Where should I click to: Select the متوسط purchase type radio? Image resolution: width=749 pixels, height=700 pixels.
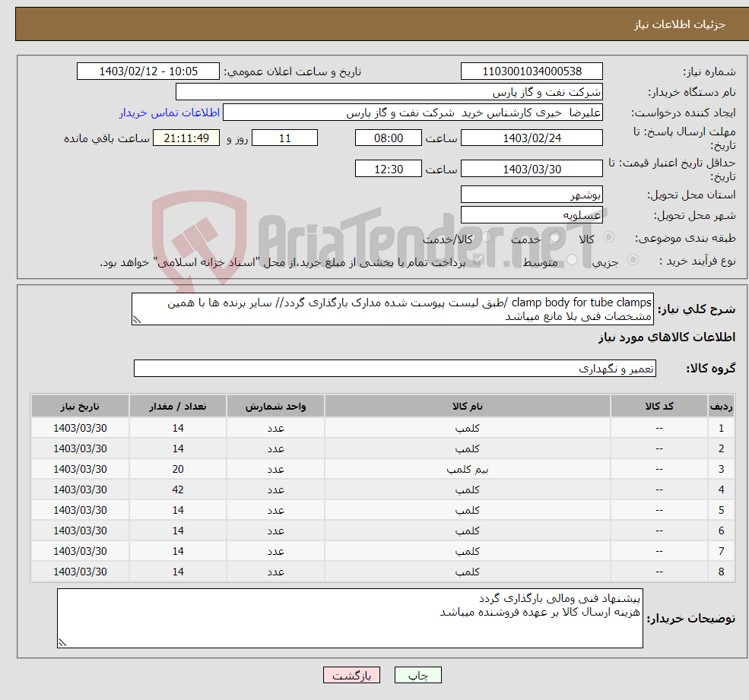pos(572,260)
